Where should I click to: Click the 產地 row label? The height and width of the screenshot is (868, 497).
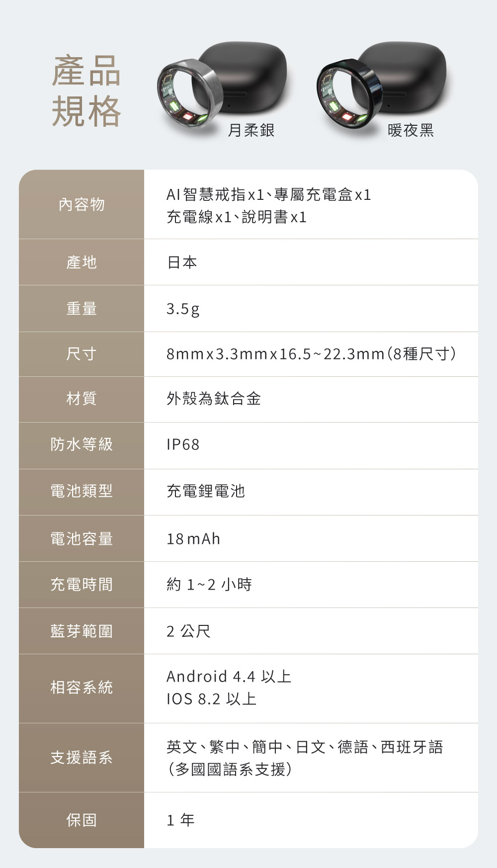coord(82,262)
